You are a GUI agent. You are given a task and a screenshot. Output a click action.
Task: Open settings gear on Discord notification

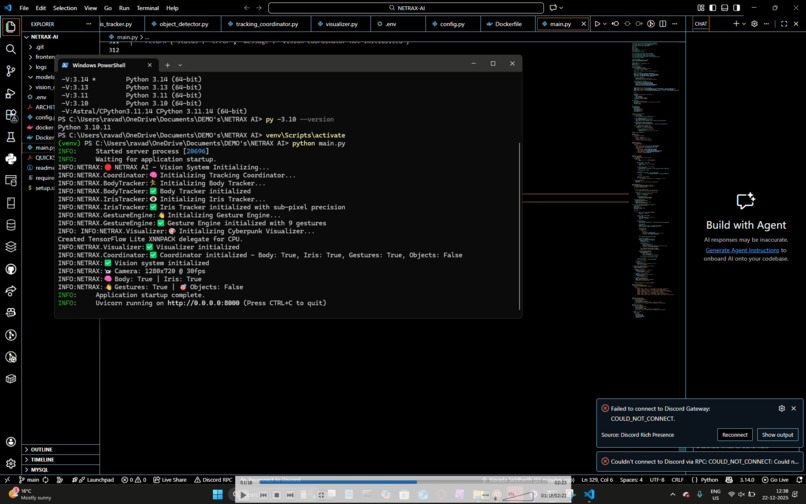coord(781,408)
